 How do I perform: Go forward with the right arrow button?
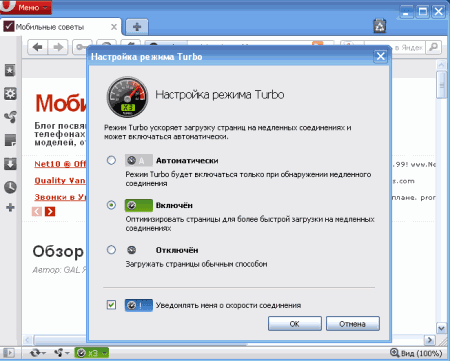[x=58, y=47]
